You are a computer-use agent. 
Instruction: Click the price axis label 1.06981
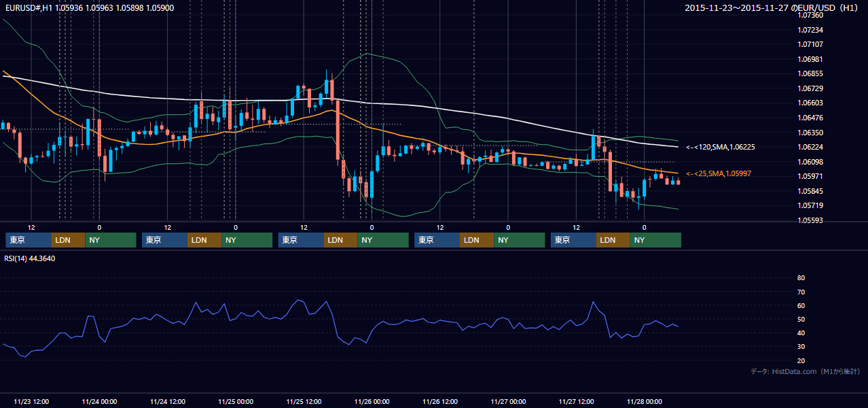pos(810,59)
